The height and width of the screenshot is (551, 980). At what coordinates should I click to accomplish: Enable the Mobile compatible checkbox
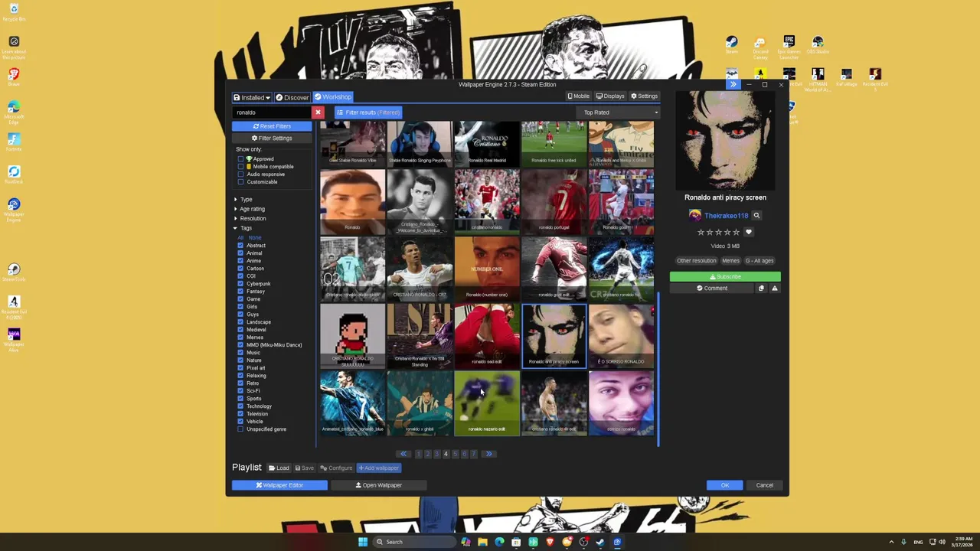(240, 167)
